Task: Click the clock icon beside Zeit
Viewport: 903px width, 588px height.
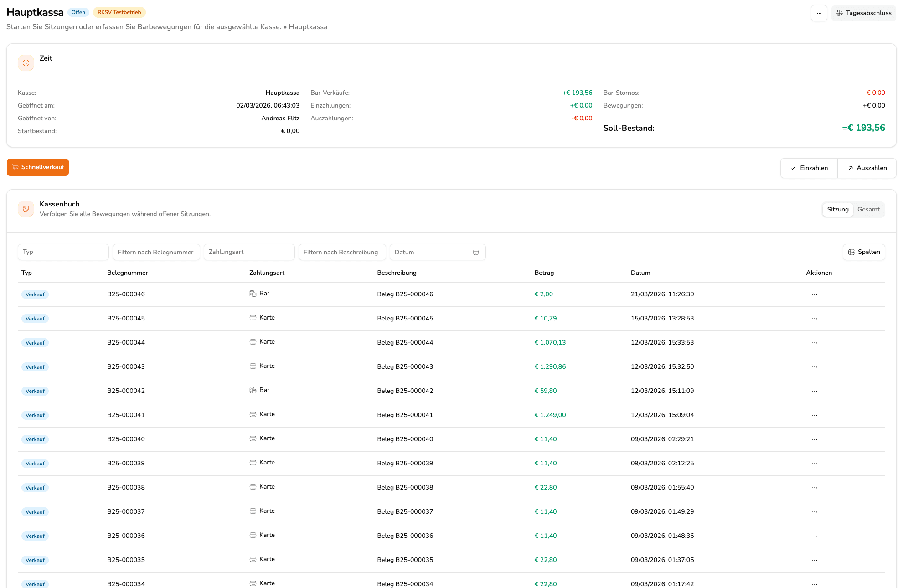Action: coord(26,63)
